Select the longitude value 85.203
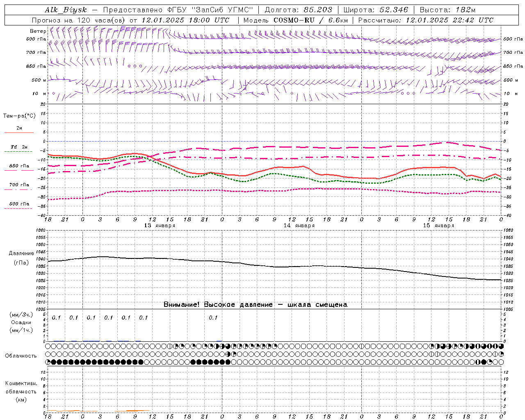525x420 pixels. tap(318, 10)
